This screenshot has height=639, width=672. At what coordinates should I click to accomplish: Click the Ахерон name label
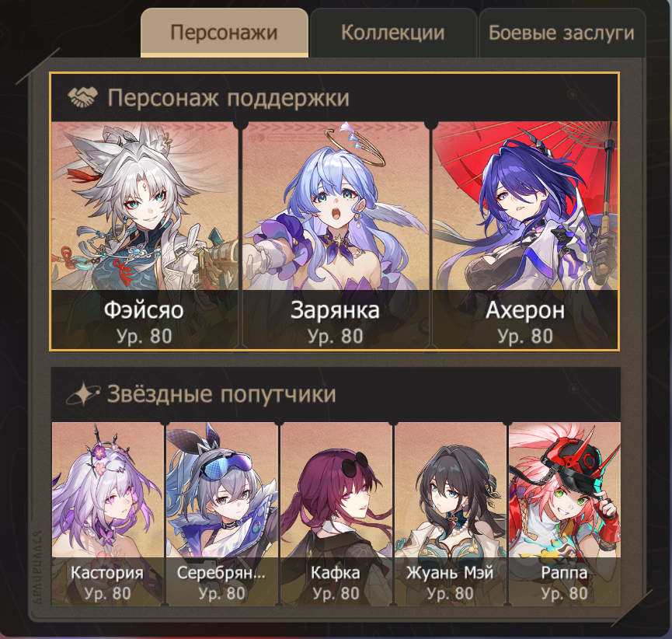click(525, 309)
